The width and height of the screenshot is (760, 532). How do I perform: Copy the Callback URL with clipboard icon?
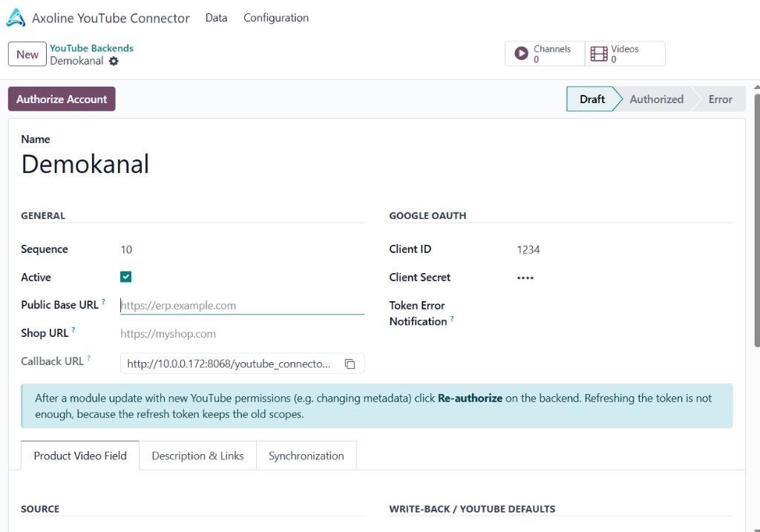point(350,364)
